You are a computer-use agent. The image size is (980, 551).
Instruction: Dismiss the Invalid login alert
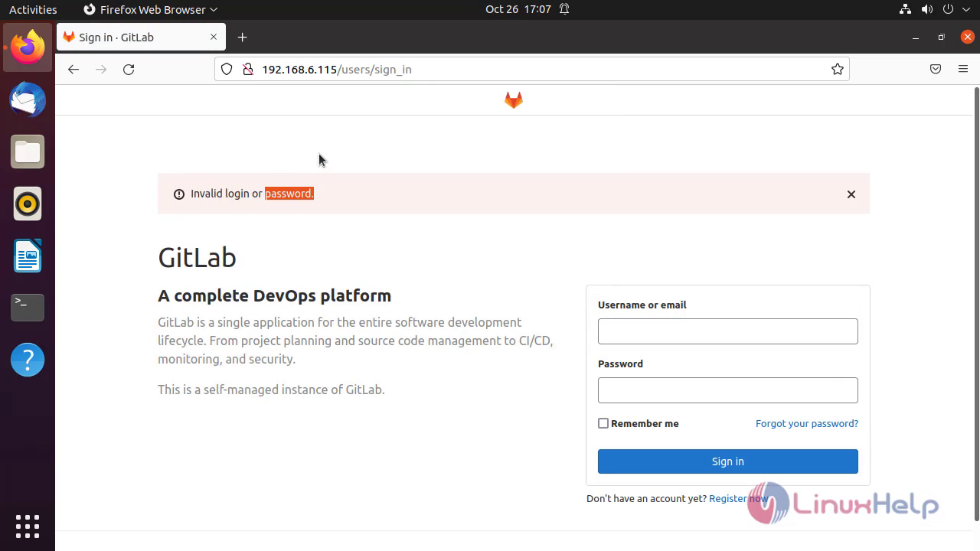point(851,194)
